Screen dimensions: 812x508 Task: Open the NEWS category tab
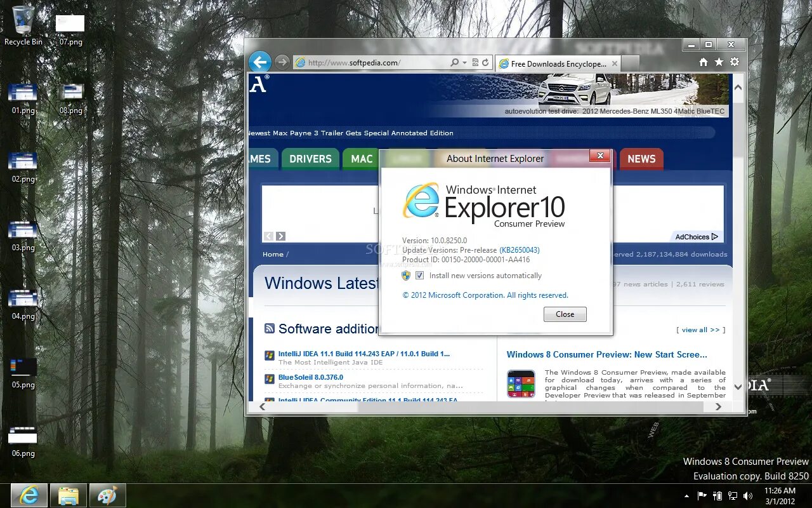point(641,159)
